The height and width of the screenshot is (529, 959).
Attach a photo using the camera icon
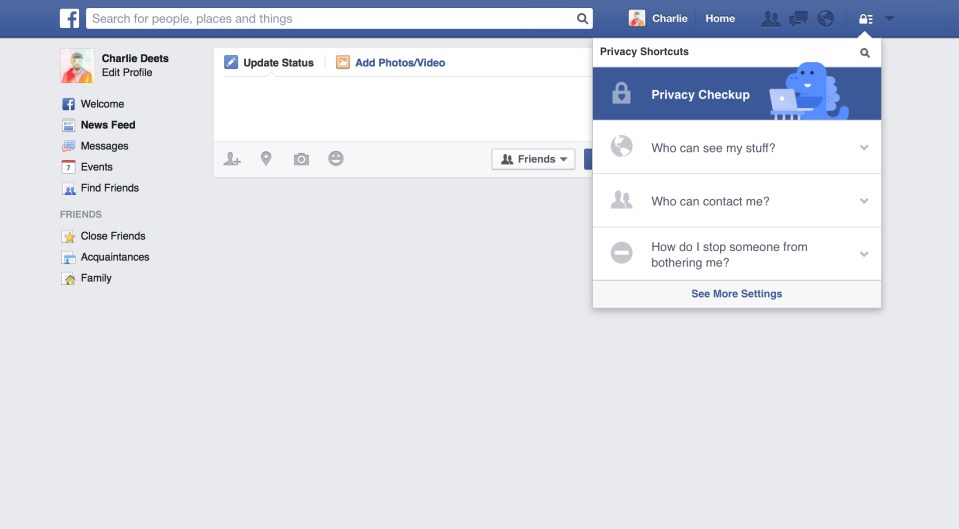(x=301, y=160)
